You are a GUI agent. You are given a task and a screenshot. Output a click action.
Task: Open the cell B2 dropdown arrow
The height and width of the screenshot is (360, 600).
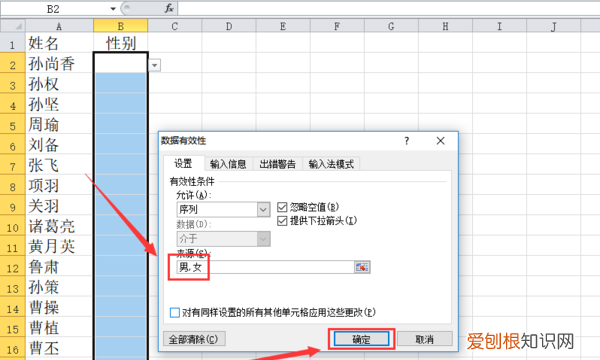point(154,65)
